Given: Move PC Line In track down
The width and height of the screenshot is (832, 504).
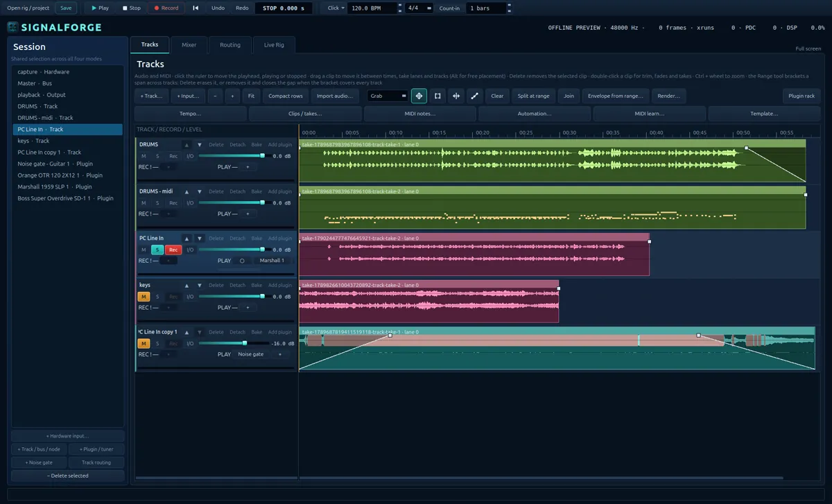Looking at the screenshot, I should [200, 238].
